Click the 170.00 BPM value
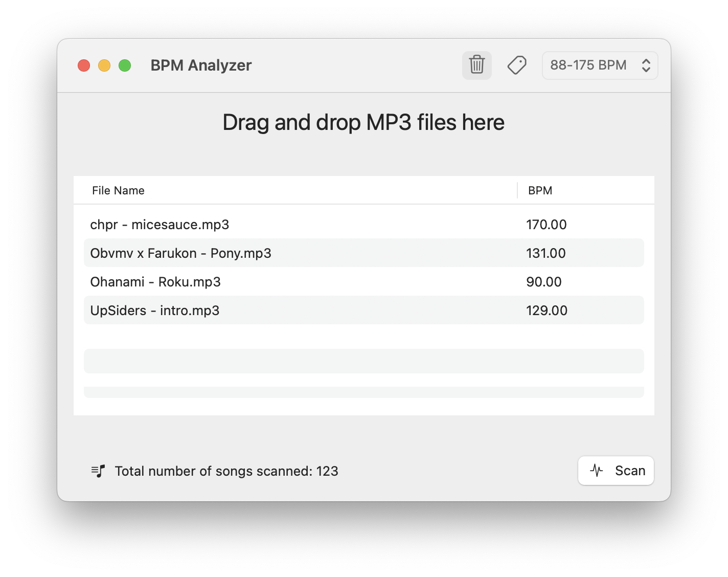The height and width of the screenshot is (577, 728). (x=547, y=225)
